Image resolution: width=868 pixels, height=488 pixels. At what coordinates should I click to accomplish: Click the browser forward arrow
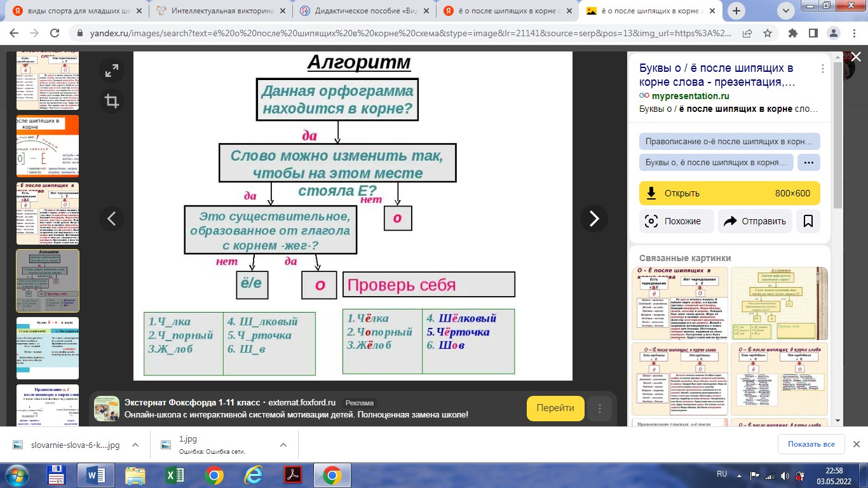tap(36, 33)
